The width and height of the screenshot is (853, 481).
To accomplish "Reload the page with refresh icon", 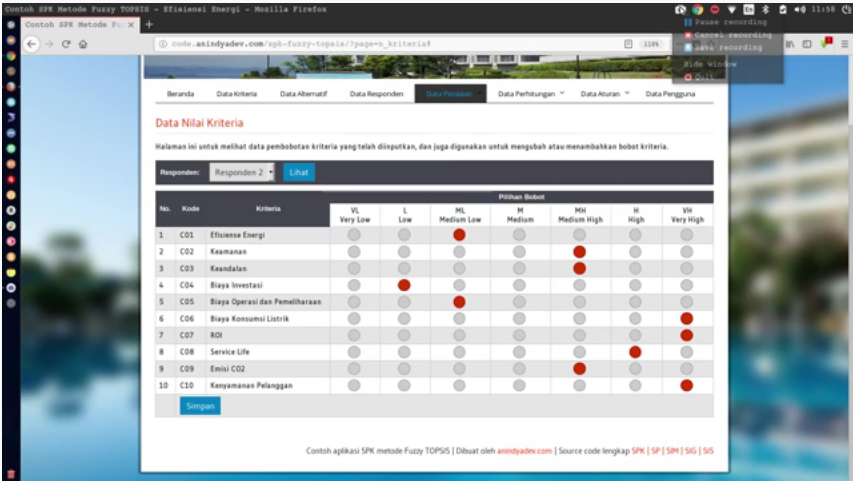I will (65, 44).
